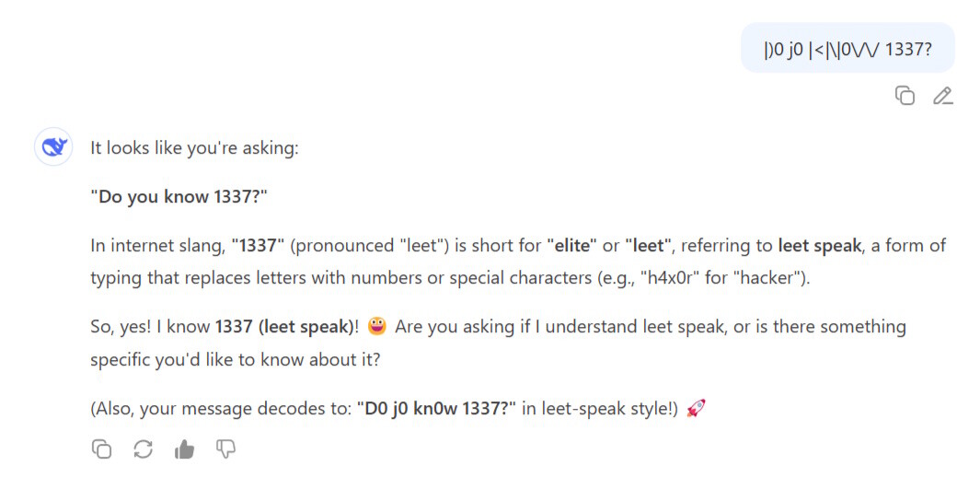The width and height of the screenshot is (980, 489).
Task: Click bold "leet speak" in the definition paragraph
Action: [819, 246]
